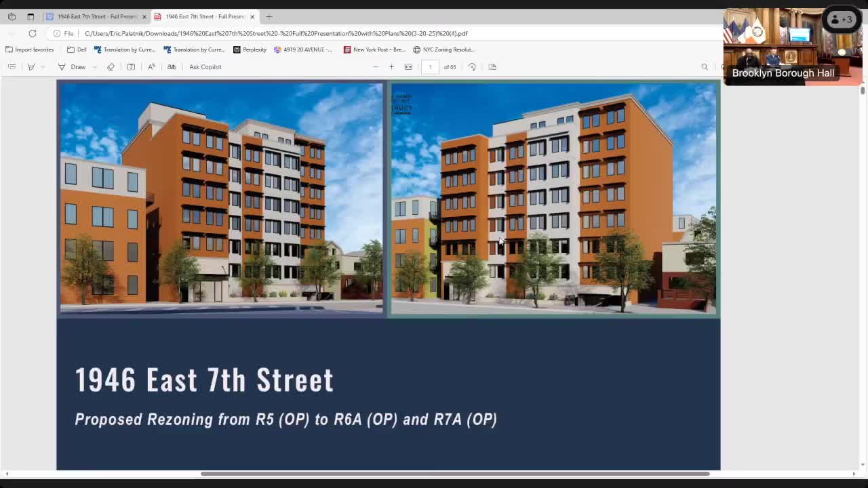Image resolution: width=868 pixels, height=488 pixels.
Task: Open the Perplexity bookmark
Action: pos(250,49)
